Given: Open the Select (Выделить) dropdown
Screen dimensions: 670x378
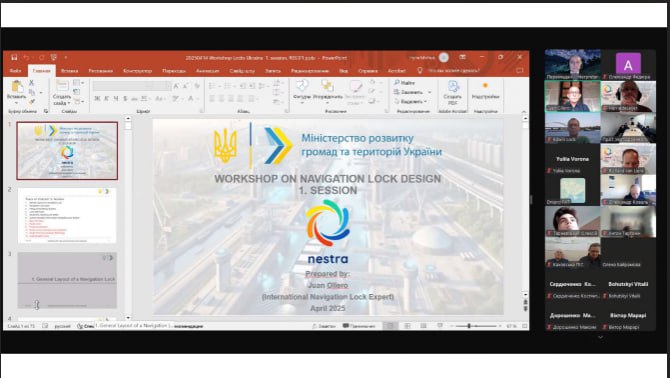Looking at the screenshot, I should click(x=411, y=102).
